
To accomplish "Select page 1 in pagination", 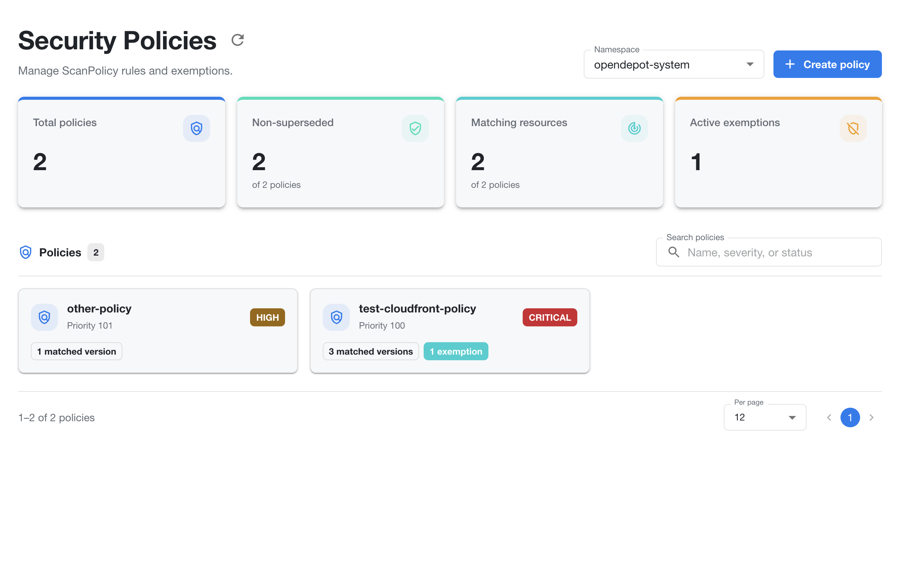I will pyautogui.click(x=850, y=417).
